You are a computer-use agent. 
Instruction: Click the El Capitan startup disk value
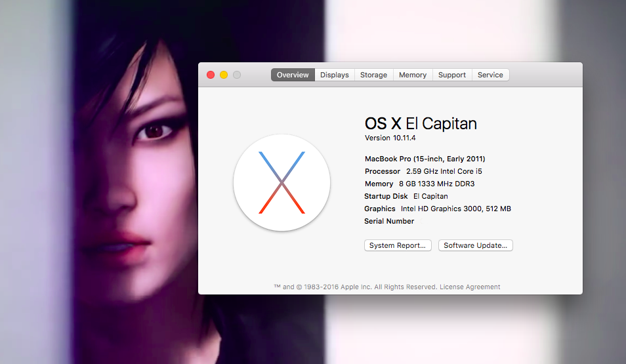click(x=430, y=196)
